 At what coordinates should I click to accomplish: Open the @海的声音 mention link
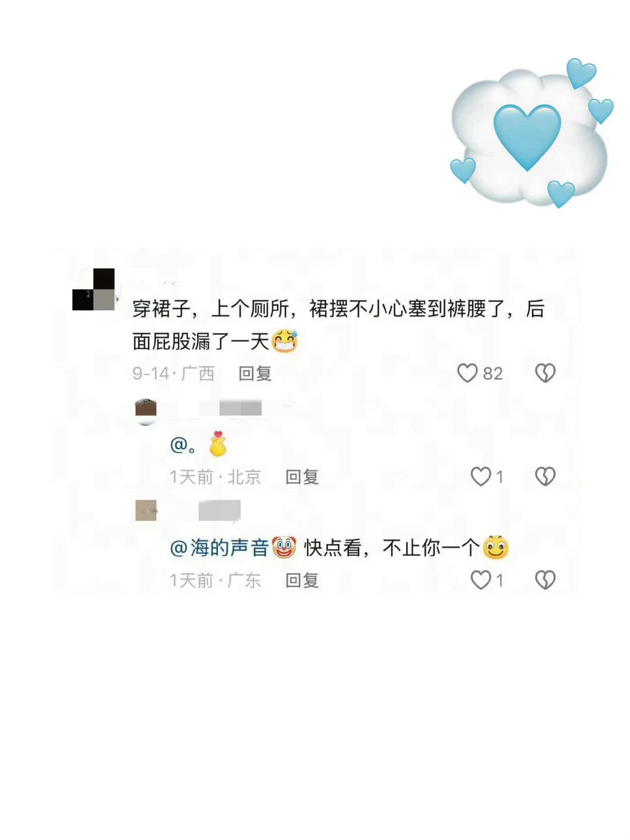click(x=219, y=547)
